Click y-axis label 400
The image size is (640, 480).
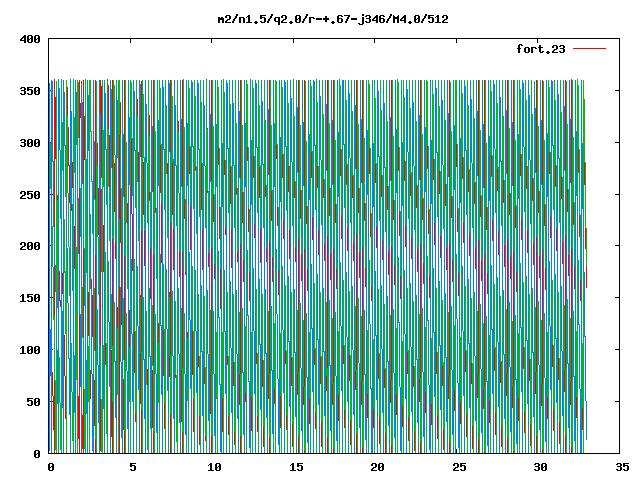pos(30,40)
